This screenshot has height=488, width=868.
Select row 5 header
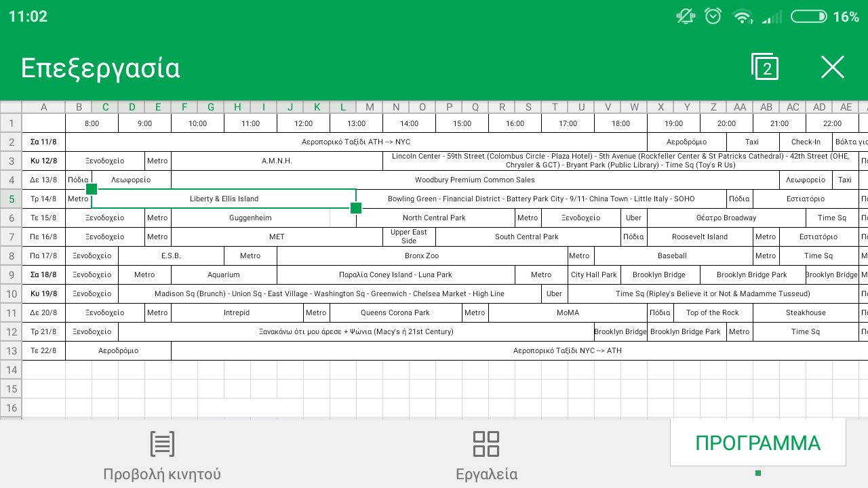click(11, 199)
